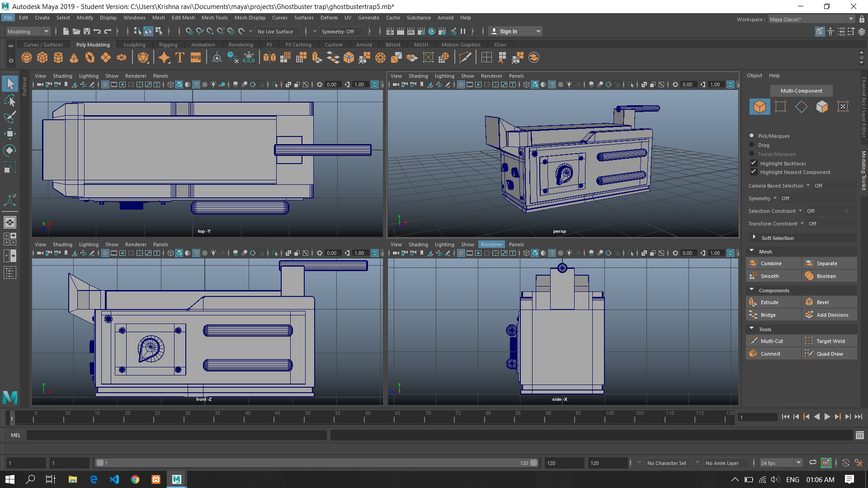Click the SVG import shelf icon
Image resolution: width=868 pixels, height=488 pixels.
tap(196, 57)
